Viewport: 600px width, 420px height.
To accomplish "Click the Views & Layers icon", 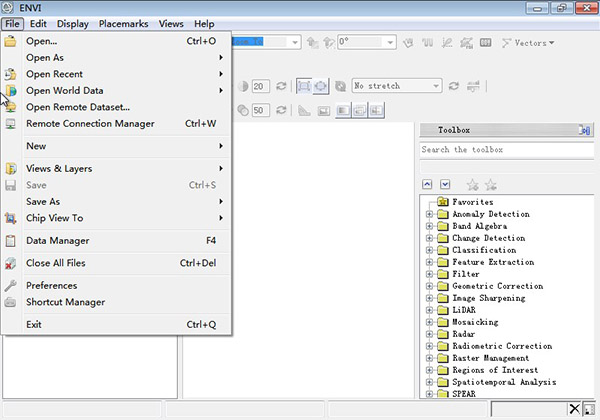I will (10, 169).
